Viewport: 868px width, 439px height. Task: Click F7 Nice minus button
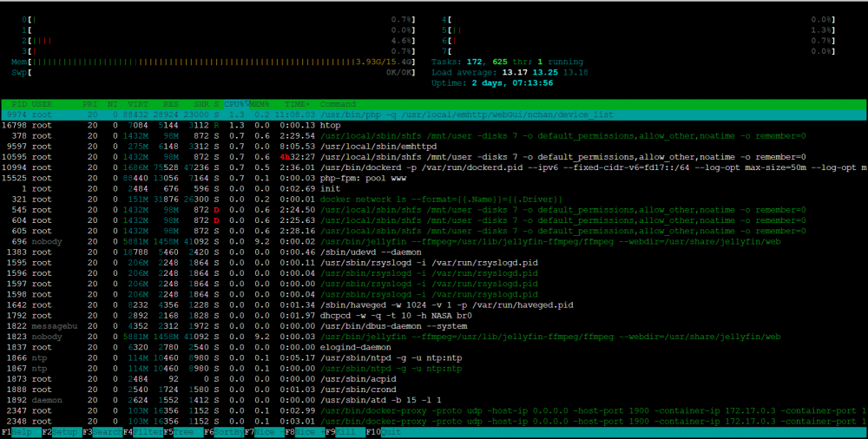click(x=264, y=432)
